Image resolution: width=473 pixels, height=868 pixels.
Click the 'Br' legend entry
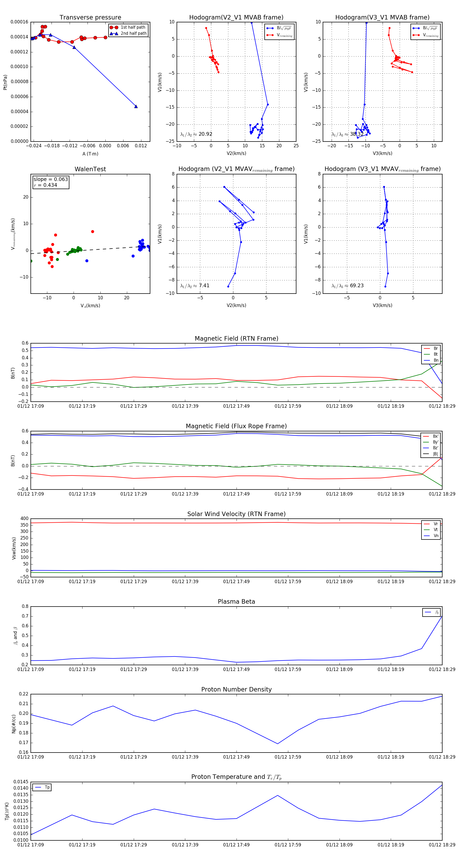click(x=431, y=349)
